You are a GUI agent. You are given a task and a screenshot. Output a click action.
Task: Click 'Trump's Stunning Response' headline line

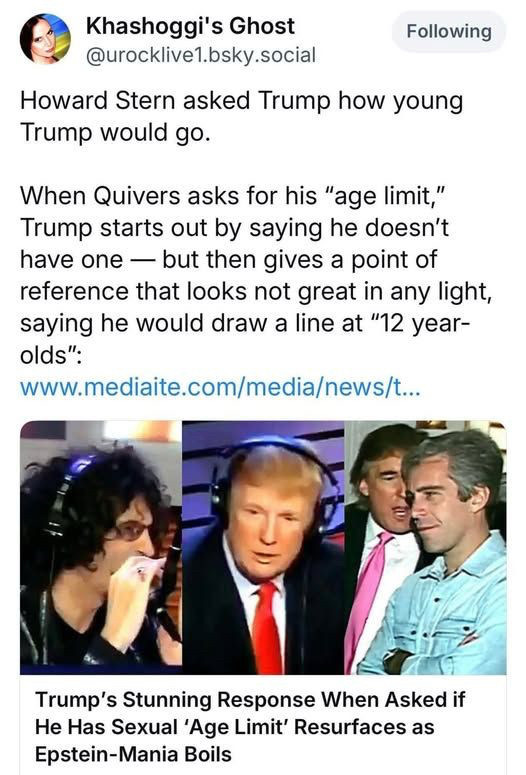tap(250, 699)
